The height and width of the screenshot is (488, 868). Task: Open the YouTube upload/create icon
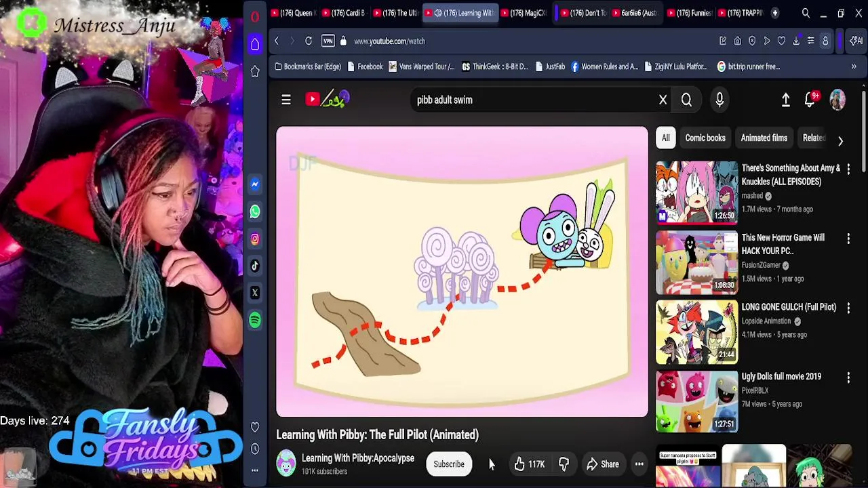tap(785, 100)
